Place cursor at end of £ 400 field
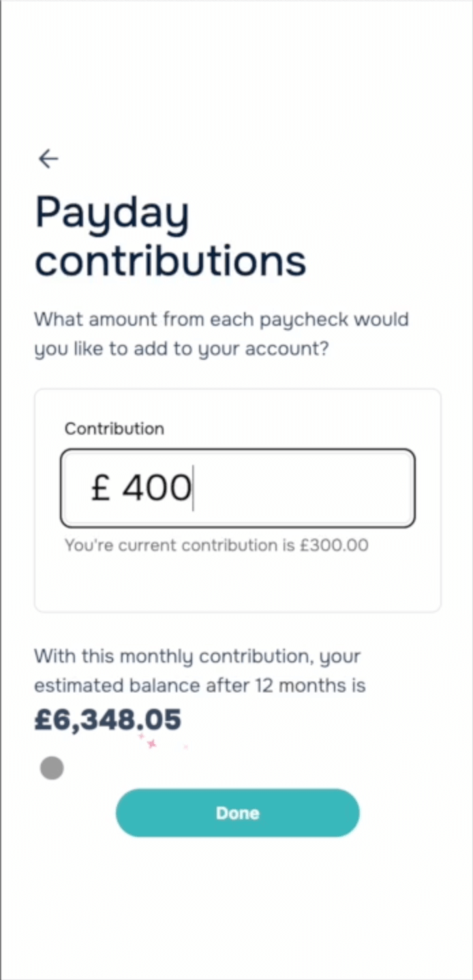Image resolution: width=473 pixels, height=980 pixels. [194, 488]
